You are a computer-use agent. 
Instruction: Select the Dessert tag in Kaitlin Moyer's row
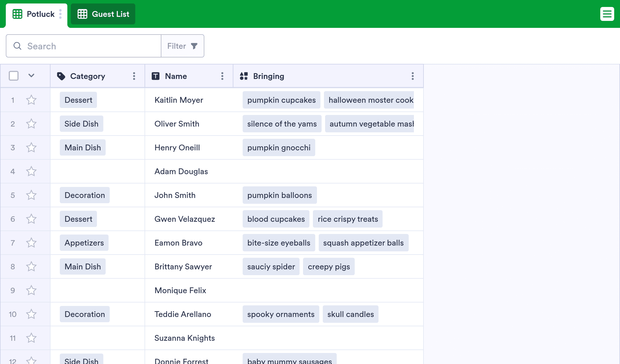coord(78,100)
